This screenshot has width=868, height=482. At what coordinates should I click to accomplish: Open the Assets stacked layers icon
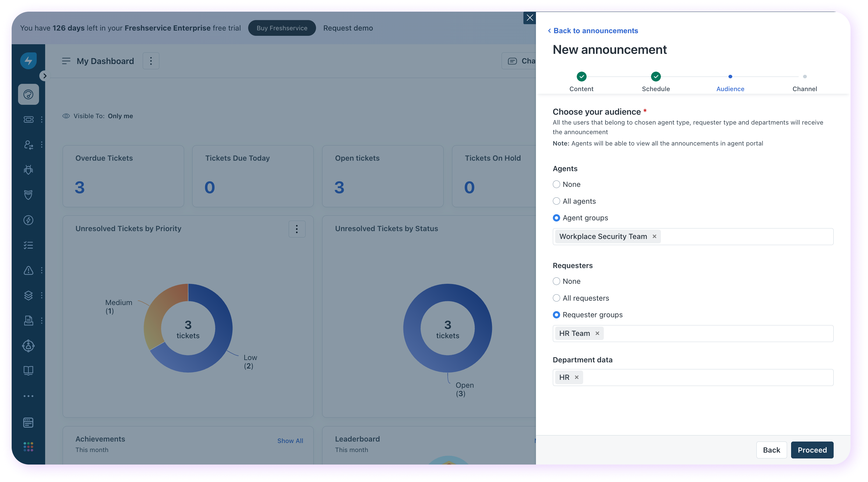(x=28, y=295)
